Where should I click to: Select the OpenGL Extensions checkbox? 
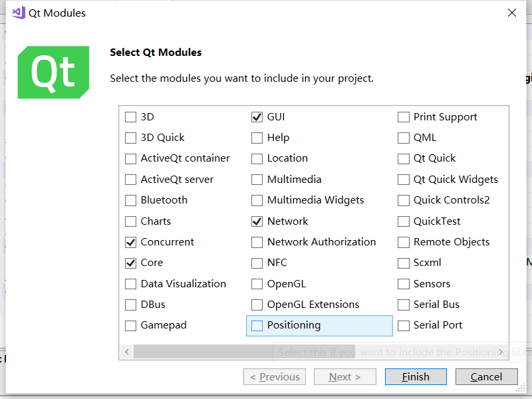(257, 305)
